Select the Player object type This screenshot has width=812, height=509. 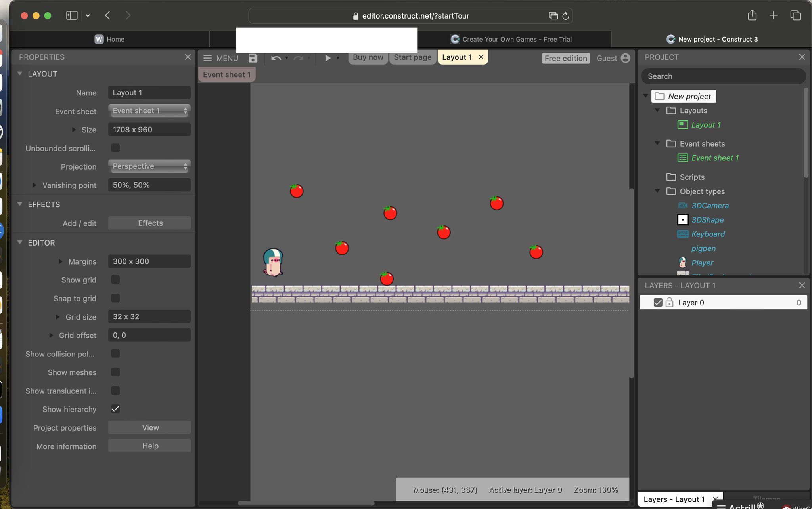coord(702,263)
